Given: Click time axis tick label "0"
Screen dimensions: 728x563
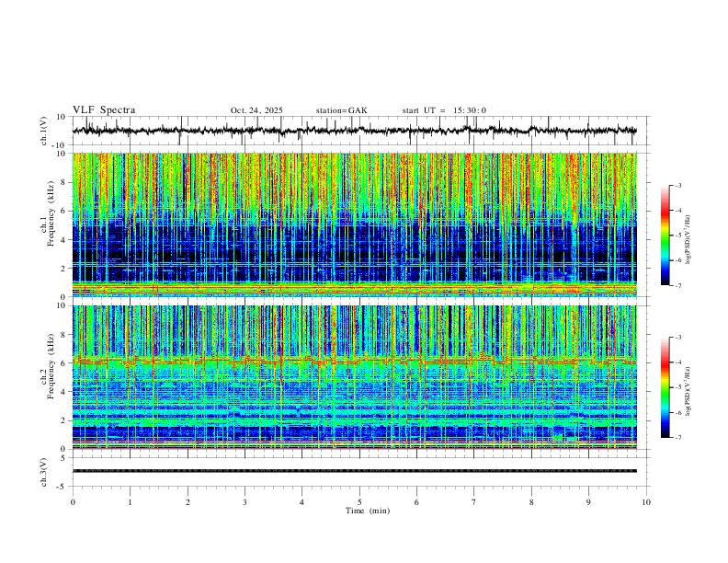Looking at the screenshot, I should tap(73, 502).
